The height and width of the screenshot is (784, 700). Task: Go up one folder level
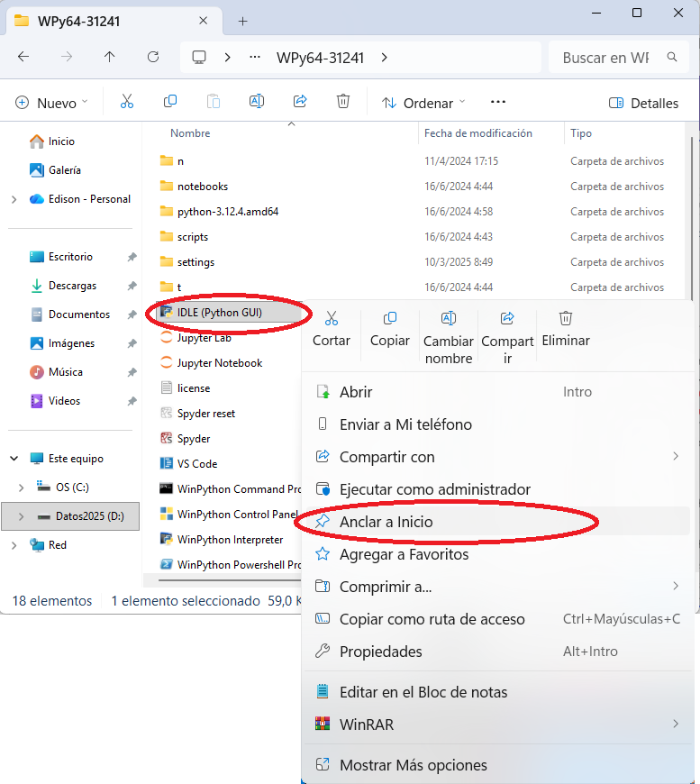[110, 57]
